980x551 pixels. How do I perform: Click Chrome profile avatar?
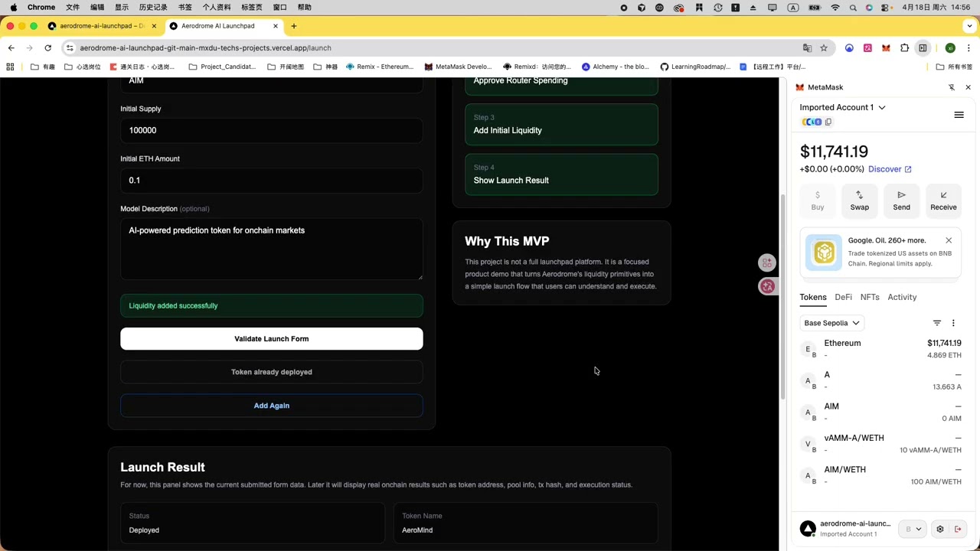pos(950,47)
